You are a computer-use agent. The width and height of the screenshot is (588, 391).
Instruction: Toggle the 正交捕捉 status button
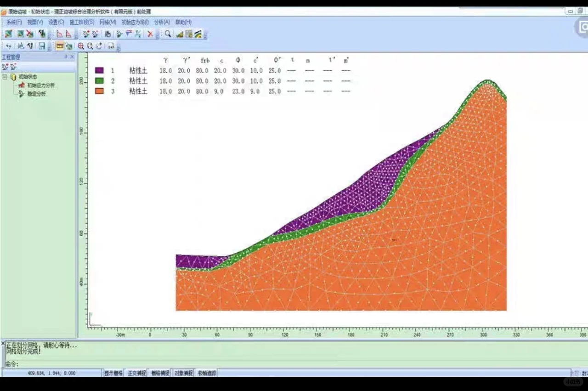tap(136, 373)
